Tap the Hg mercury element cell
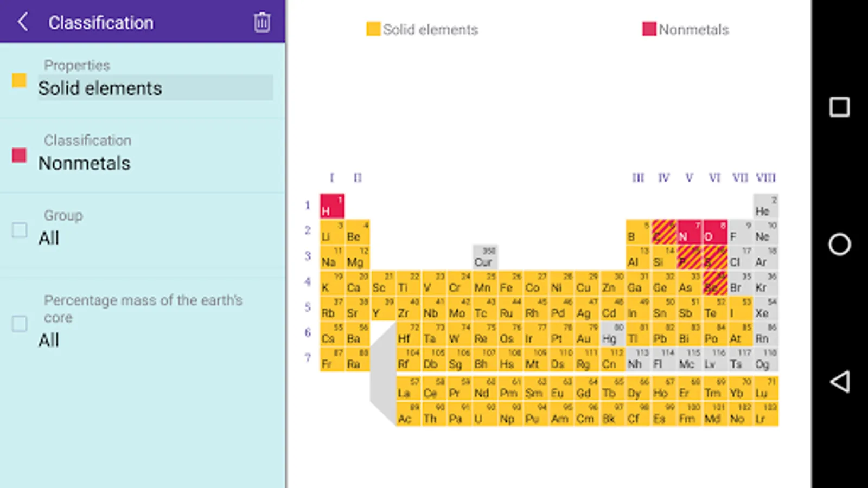 pos(612,333)
